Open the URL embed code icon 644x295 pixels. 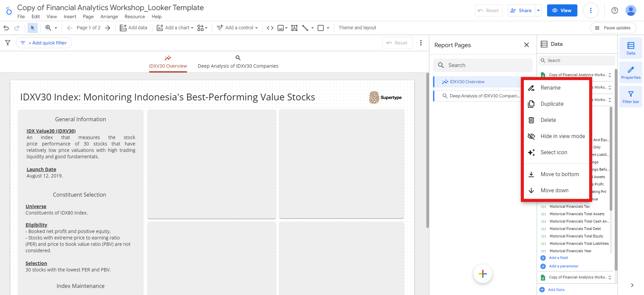click(x=270, y=28)
